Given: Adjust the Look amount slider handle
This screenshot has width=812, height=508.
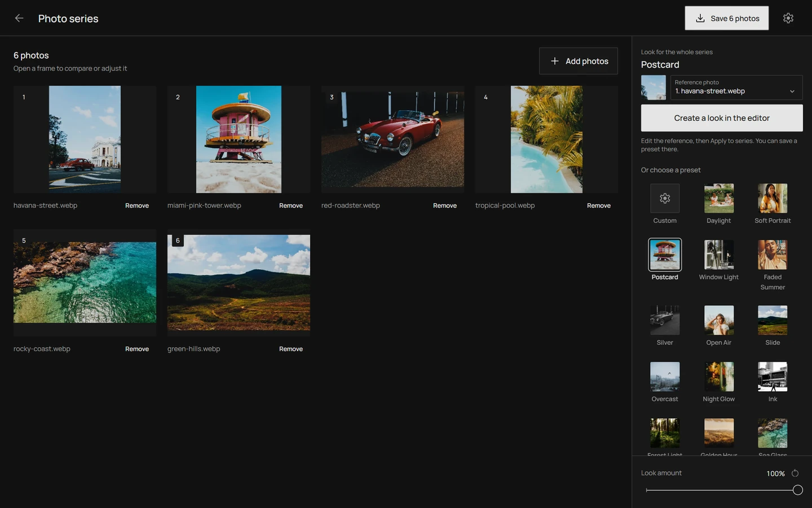Looking at the screenshot, I should click(797, 490).
